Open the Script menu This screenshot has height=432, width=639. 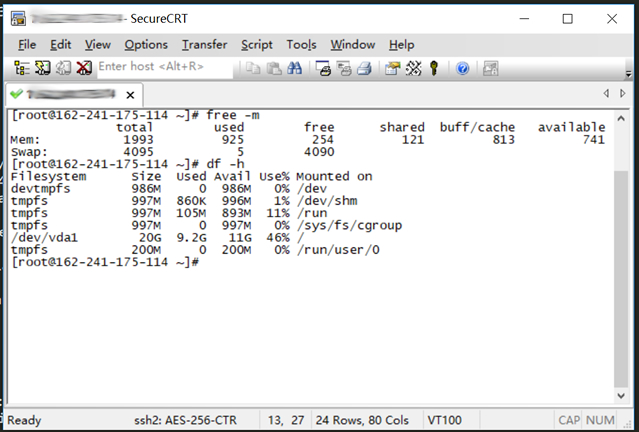[x=256, y=44]
